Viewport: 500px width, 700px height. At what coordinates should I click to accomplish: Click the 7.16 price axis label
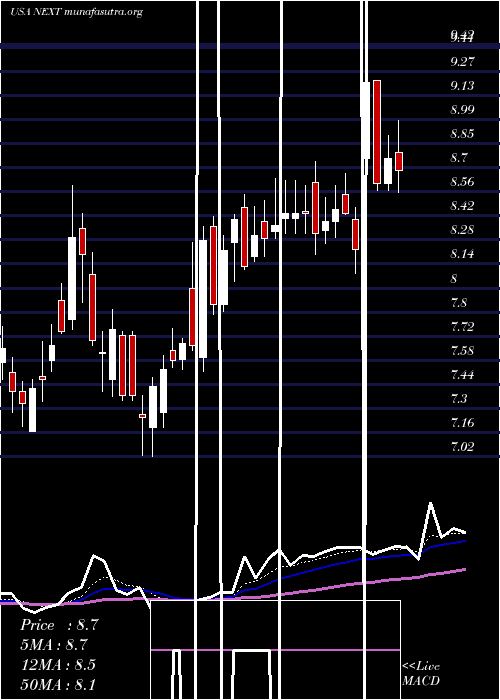462,423
